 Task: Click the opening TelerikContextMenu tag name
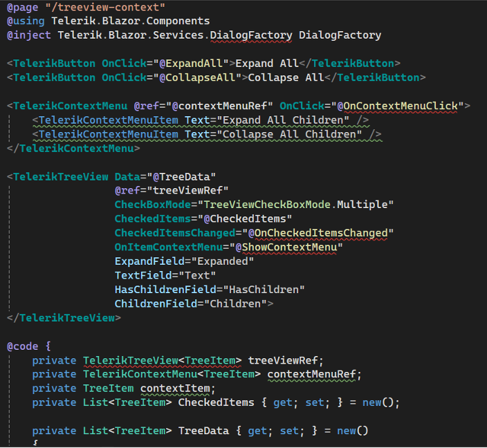coord(70,106)
